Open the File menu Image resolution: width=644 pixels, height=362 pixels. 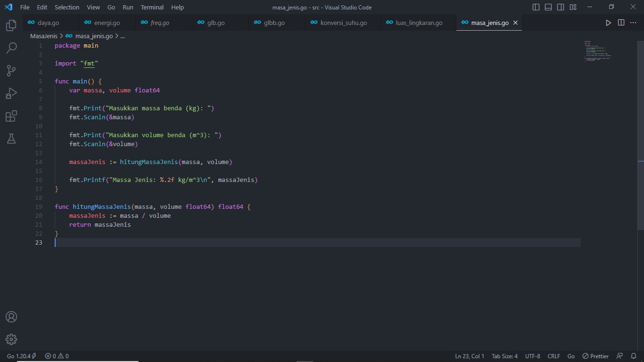click(x=25, y=7)
